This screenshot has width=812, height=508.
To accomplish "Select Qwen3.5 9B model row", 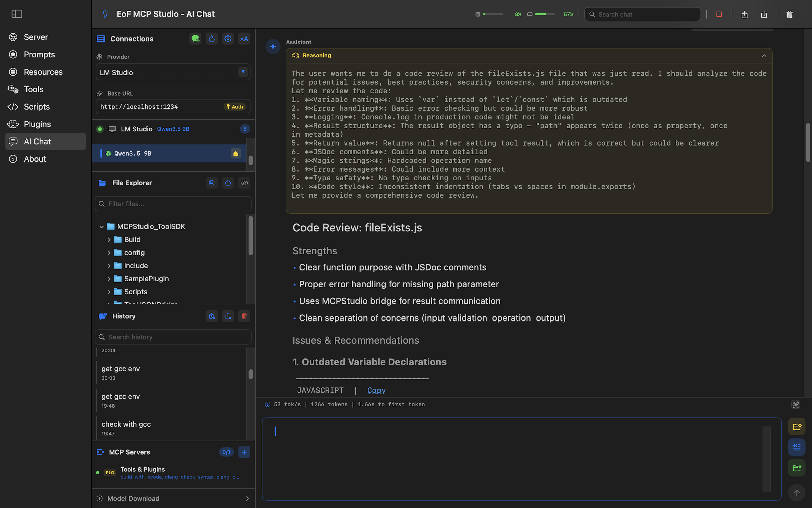I will (x=169, y=154).
